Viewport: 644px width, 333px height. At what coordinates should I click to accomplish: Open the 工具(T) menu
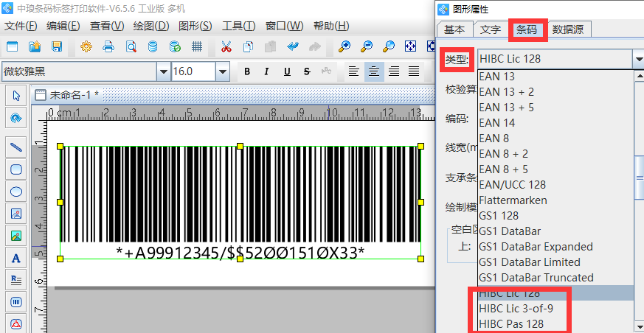pos(238,26)
